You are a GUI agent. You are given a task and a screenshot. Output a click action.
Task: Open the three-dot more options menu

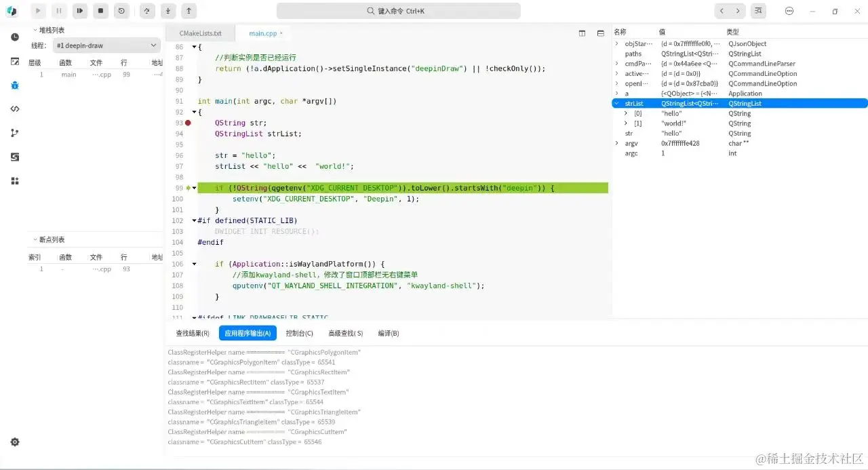(789, 11)
